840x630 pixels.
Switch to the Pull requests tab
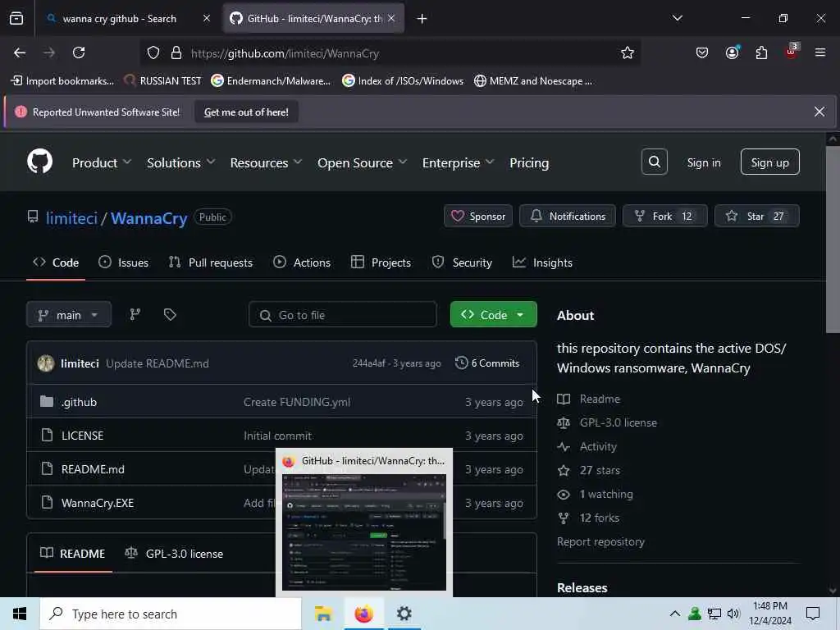(210, 262)
